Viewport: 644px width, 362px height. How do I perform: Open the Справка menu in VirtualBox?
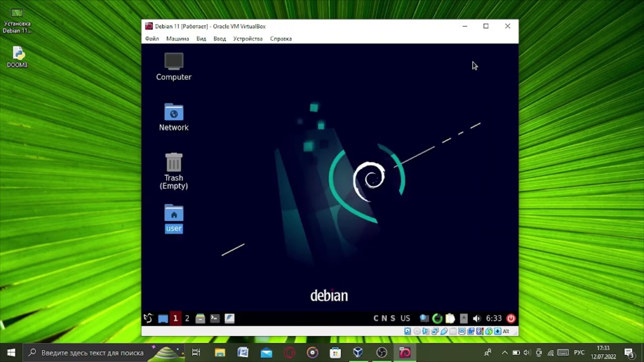[x=281, y=39]
